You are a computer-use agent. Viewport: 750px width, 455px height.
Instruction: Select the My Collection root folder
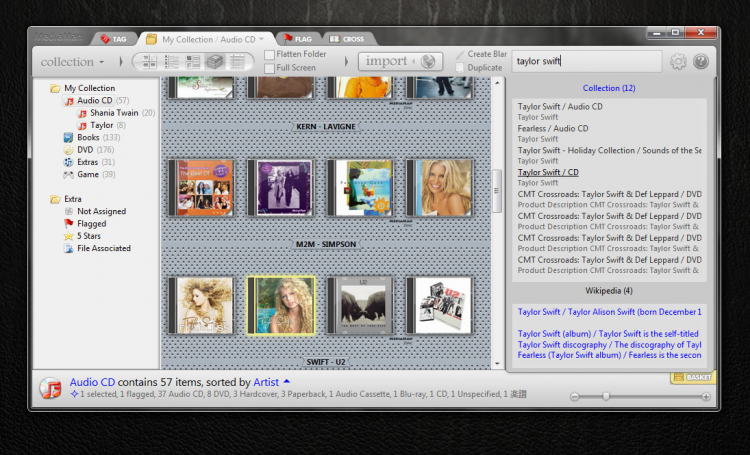coord(89,88)
